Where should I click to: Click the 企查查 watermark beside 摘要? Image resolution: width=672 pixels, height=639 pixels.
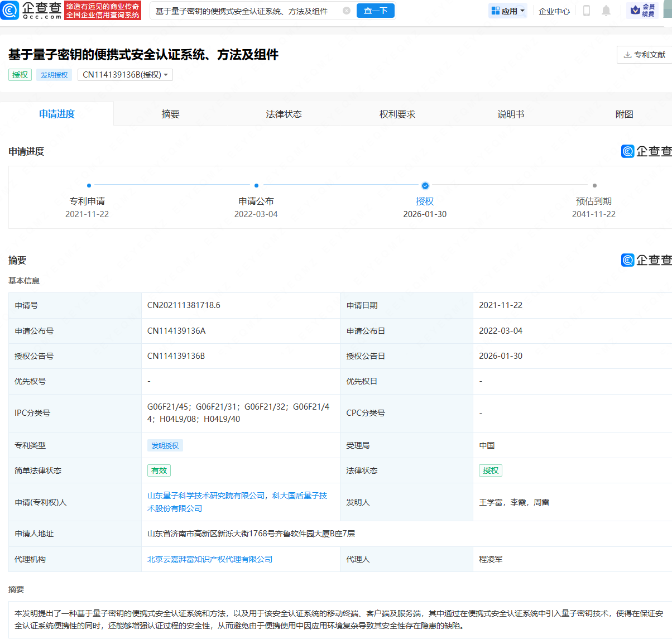646,260
